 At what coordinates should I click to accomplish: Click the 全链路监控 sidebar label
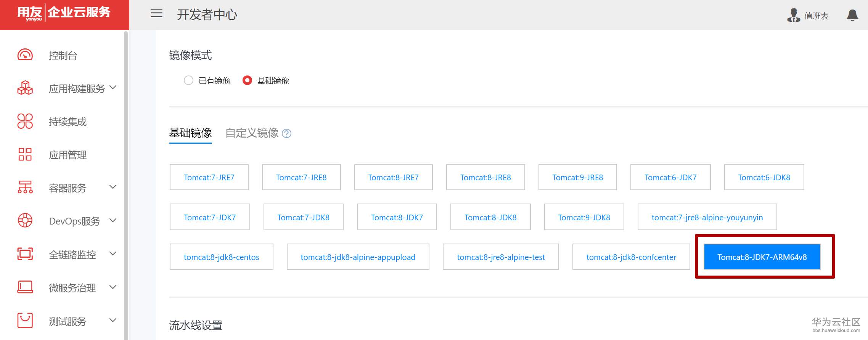tap(72, 255)
